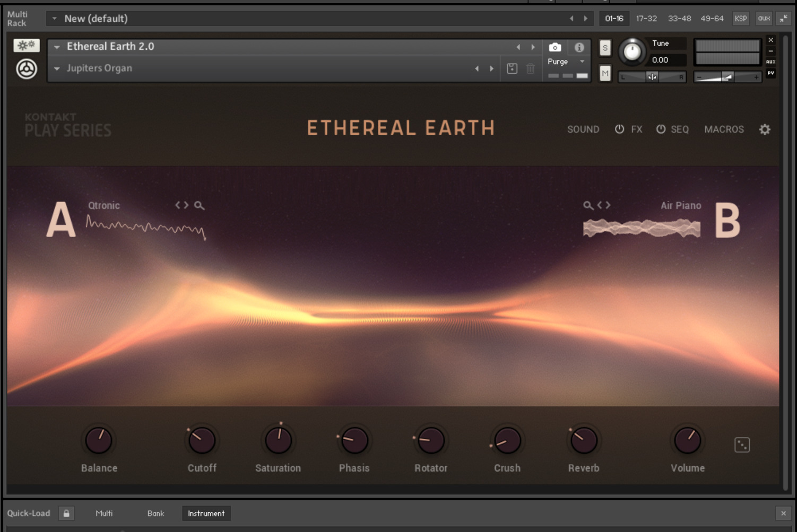Click the Crush knob

[507, 440]
